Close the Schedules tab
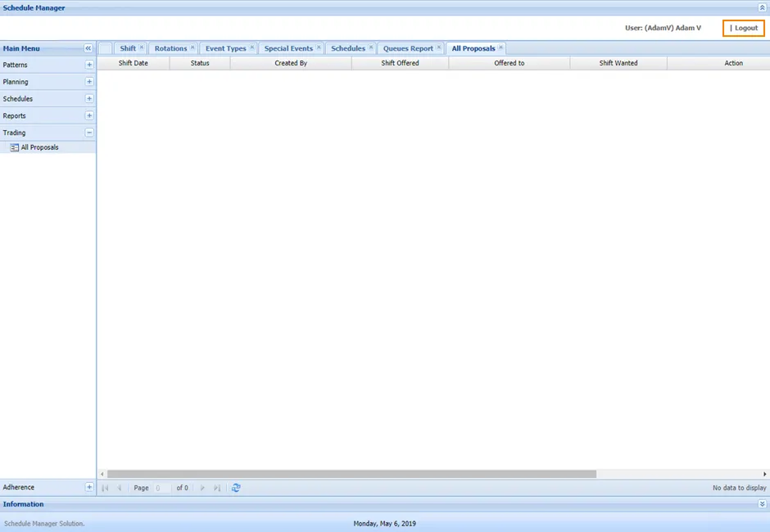 tap(371, 47)
